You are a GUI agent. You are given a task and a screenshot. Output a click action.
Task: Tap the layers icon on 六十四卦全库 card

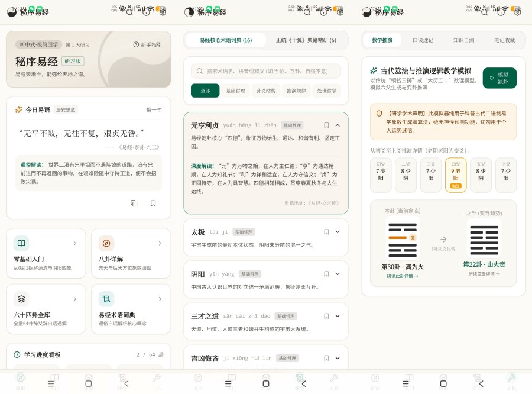tap(21, 299)
